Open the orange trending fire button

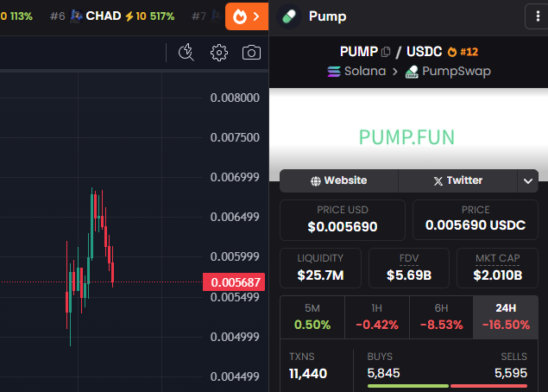[x=247, y=16]
